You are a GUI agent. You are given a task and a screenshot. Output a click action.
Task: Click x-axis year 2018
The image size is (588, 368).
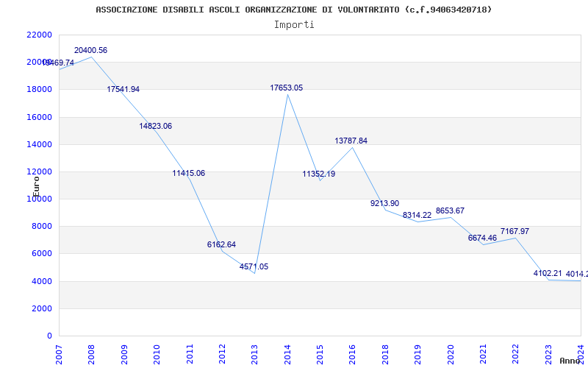click(385, 354)
